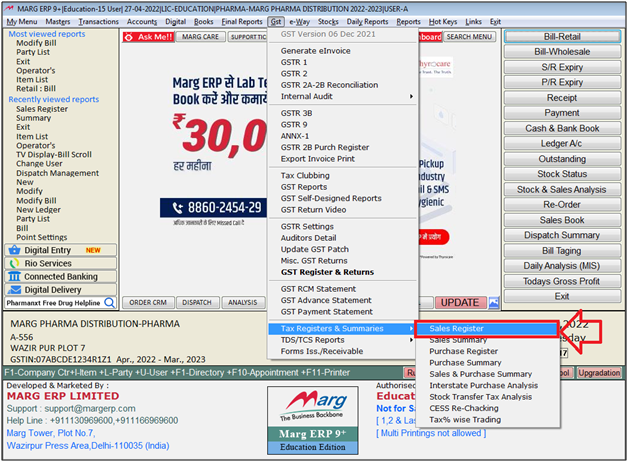The width and height of the screenshot is (629, 462).
Task: Click the red UPDATE button
Action: (x=460, y=303)
